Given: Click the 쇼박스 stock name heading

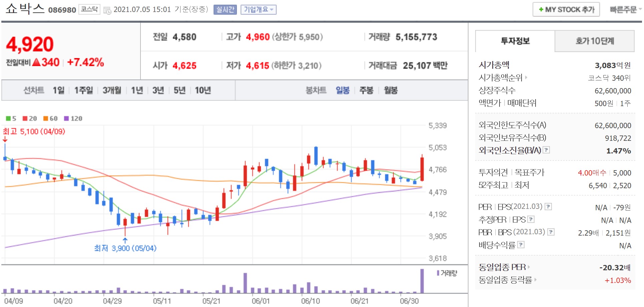Looking at the screenshot, I should (x=25, y=9).
